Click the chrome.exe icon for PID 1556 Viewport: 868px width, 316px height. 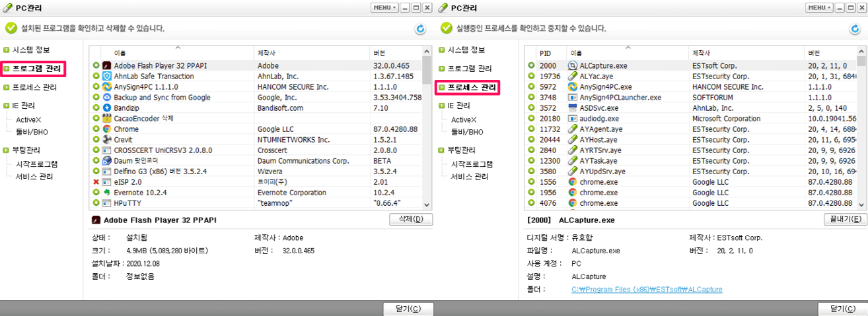573,181
